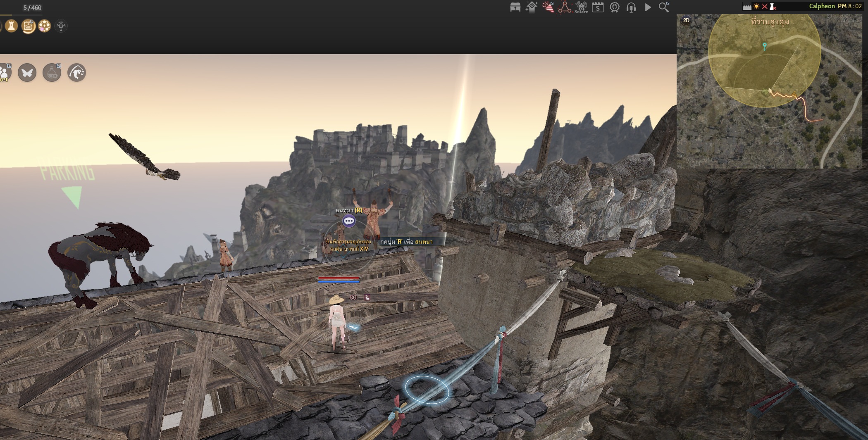
Task: Click the teal location pin on minimap
Action: pos(765,46)
